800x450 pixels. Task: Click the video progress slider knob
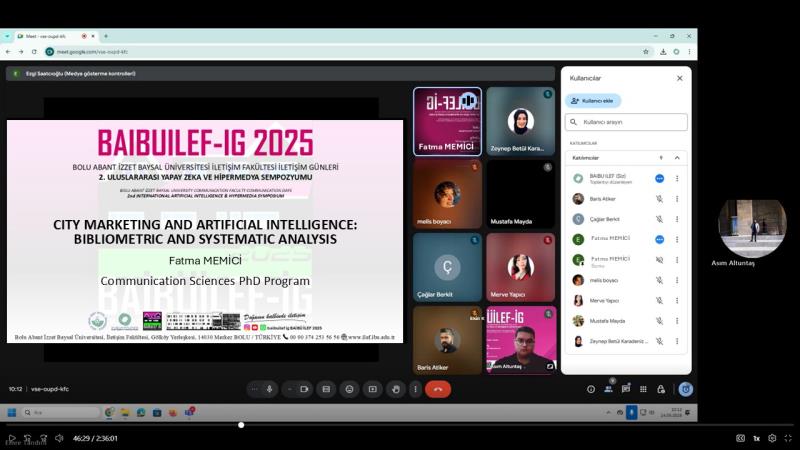point(241,425)
